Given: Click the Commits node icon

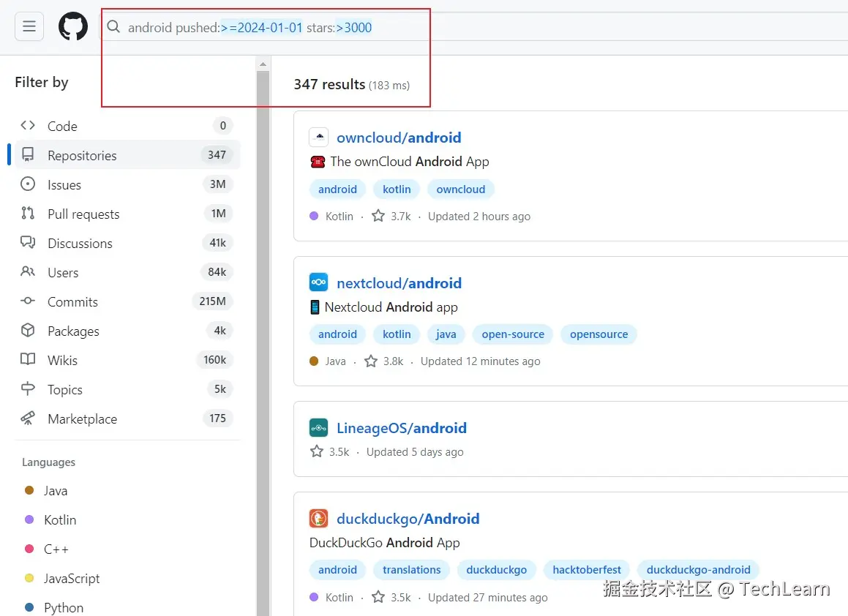Looking at the screenshot, I should pyautogui.click(x=28, y=300).
